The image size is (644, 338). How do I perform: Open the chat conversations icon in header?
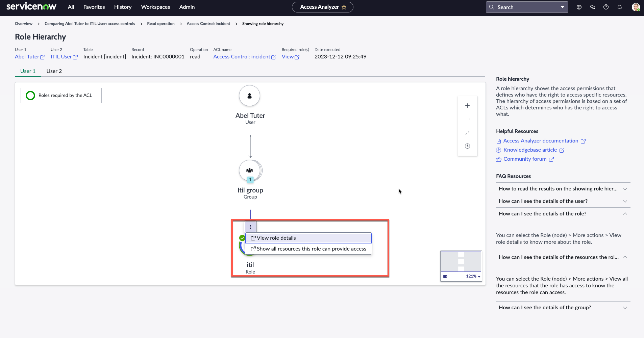pos(593,7)
